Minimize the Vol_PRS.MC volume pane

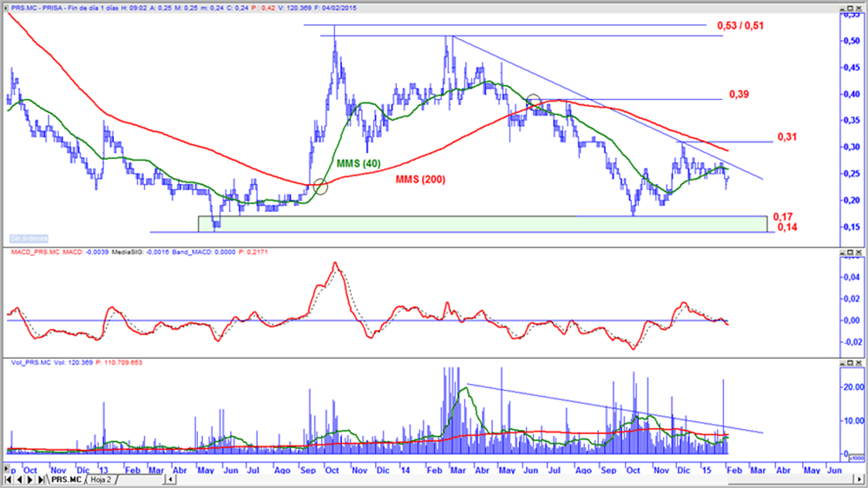843,363
